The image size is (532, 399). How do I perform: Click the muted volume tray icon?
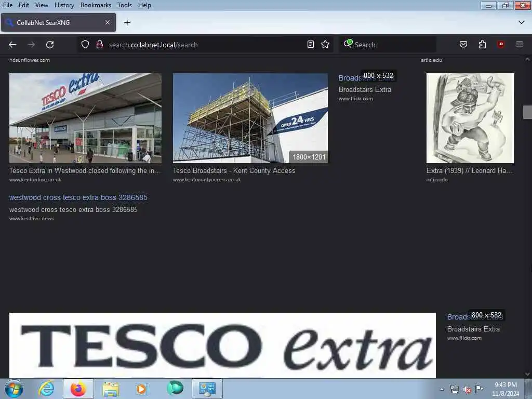pos(467,389)
